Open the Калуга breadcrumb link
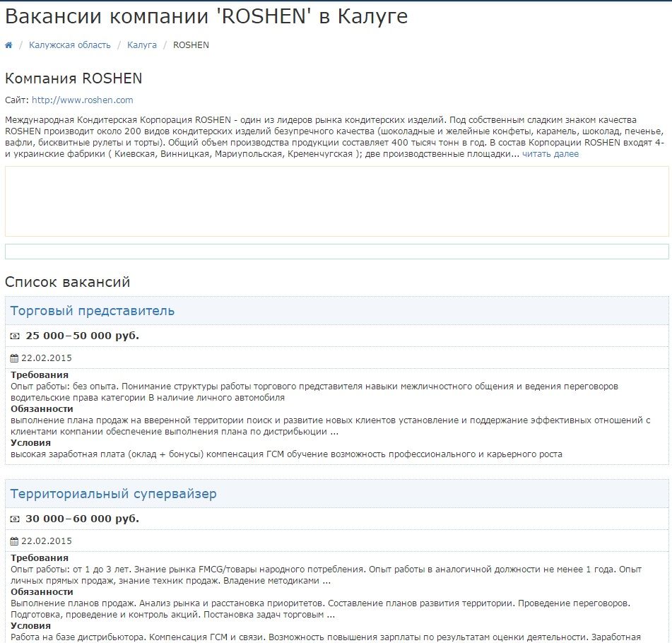Viewport: 672px width, 643px height. click(x=142, y=45)
